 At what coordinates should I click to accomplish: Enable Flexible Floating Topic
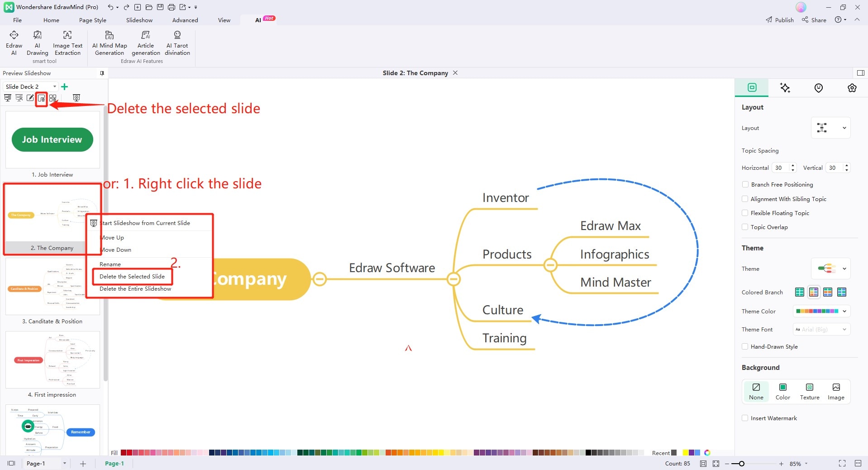click(x=745, y=213)
